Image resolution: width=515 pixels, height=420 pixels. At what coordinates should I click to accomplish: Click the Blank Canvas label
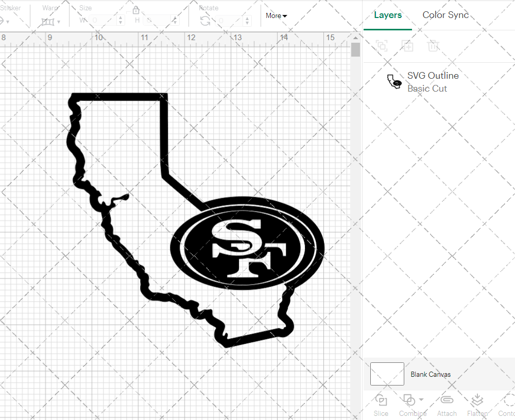pos(430,374)
